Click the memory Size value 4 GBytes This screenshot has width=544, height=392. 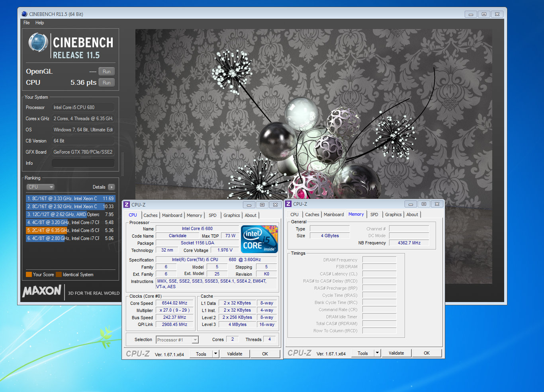pyautogui.click(x=330, y=236)
